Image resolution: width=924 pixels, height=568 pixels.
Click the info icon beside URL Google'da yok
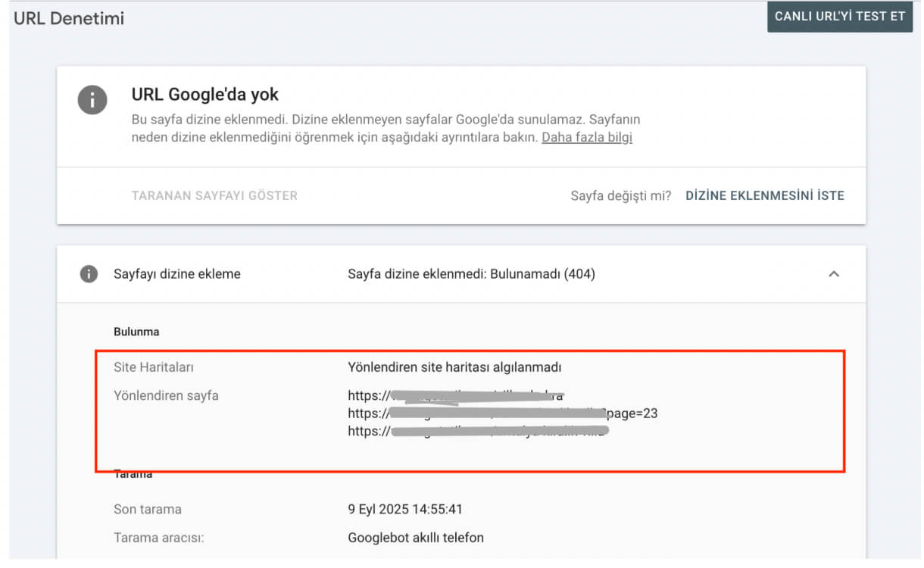coord(92,100)
